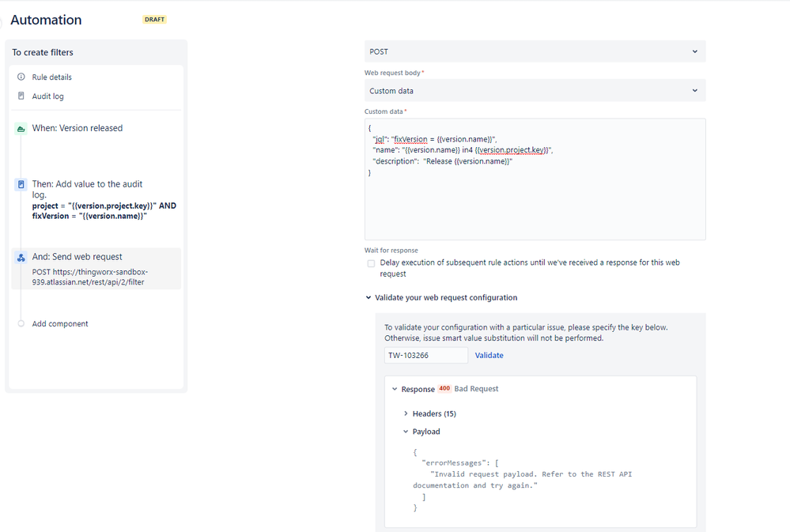Image resolution: width=790 pixels, height=532 pixels.
Task: Open the Custom data web request body dropdown
Action: coord(535,91)
